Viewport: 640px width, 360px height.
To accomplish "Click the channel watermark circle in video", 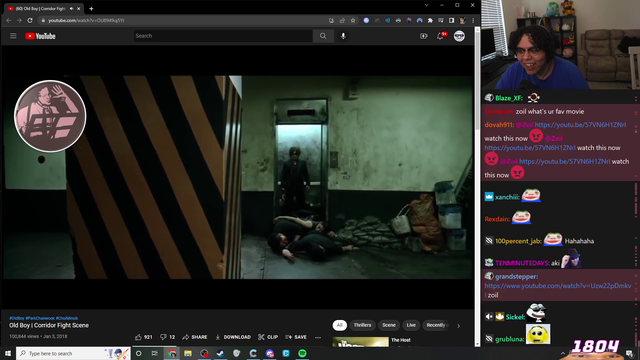I will 50,116.
